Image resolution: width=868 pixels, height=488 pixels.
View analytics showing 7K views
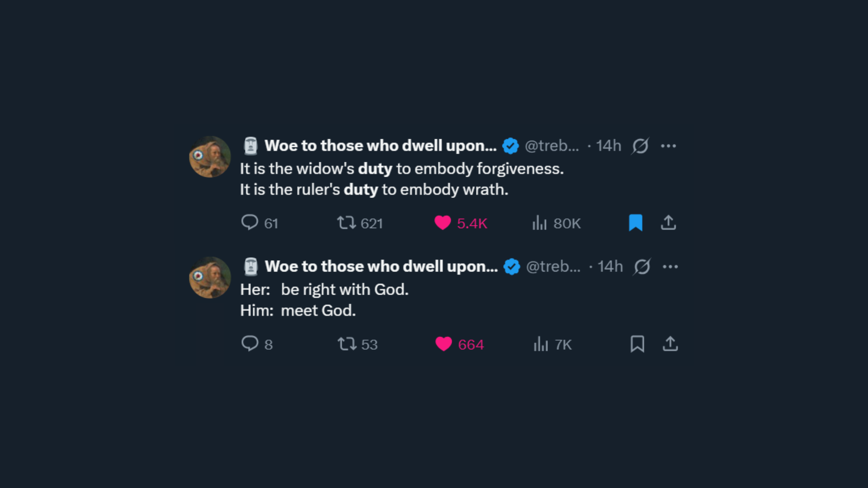(552, 344)
